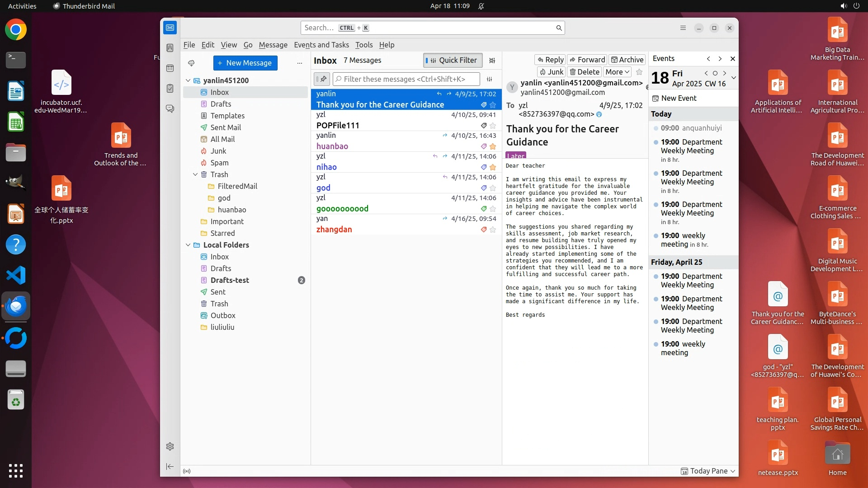Collapse the Local Folders tree

(188, 245)
